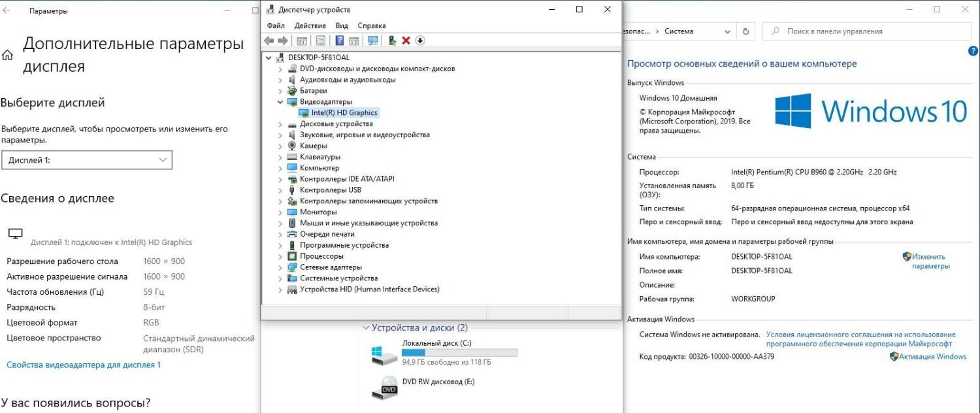This screenshot has width=980, height=413.
Task: Click the Control Panel search field
Action: click(x=869, y=31)
